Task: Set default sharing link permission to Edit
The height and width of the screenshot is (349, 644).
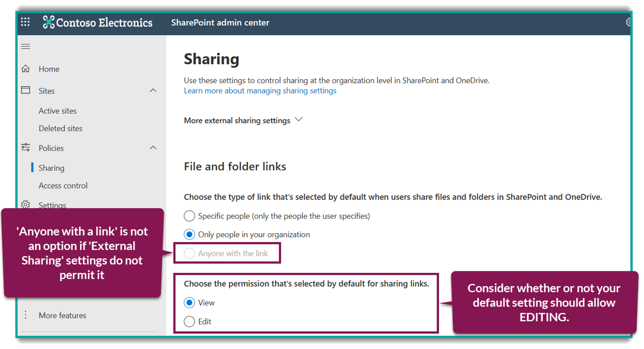Action: tap(189, 321)
